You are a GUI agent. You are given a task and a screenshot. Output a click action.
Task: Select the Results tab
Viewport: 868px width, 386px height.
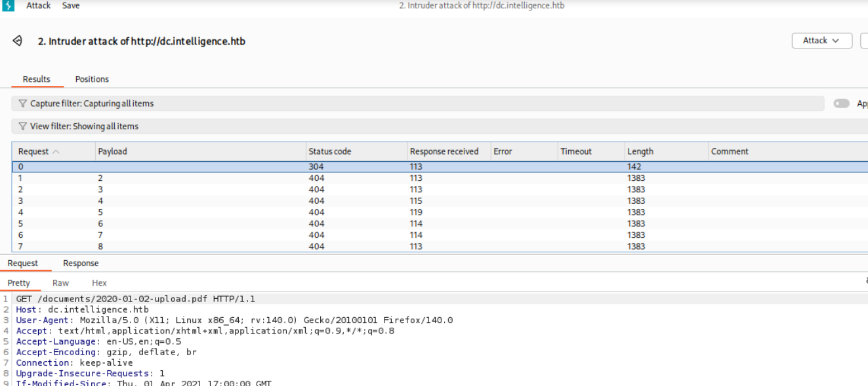click(37, 79)
